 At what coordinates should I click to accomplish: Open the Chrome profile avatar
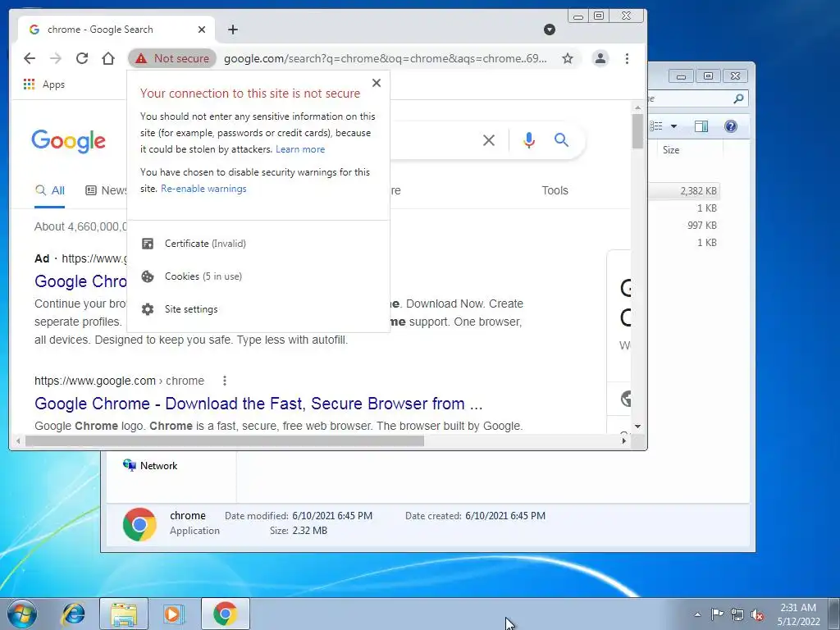click(x=600, y=58)
